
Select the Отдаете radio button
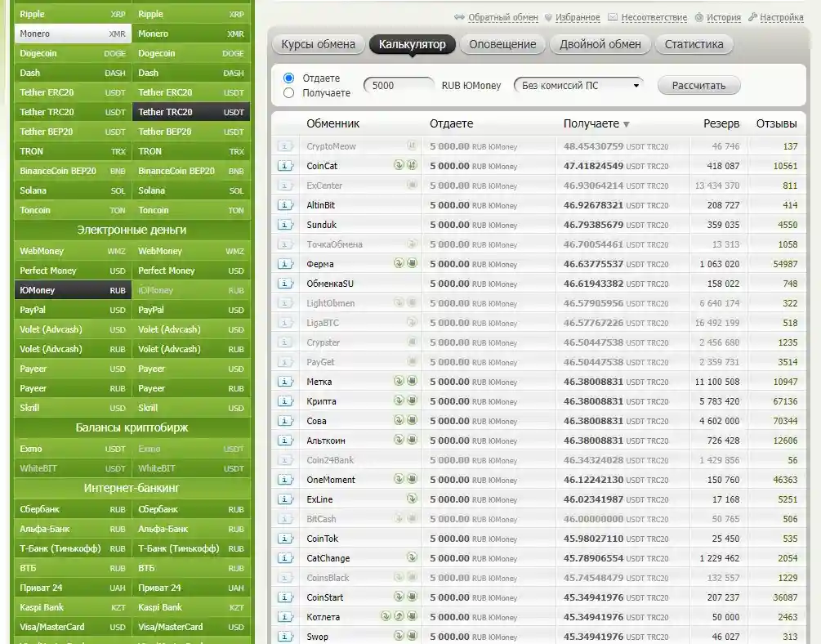click(288, 78)
